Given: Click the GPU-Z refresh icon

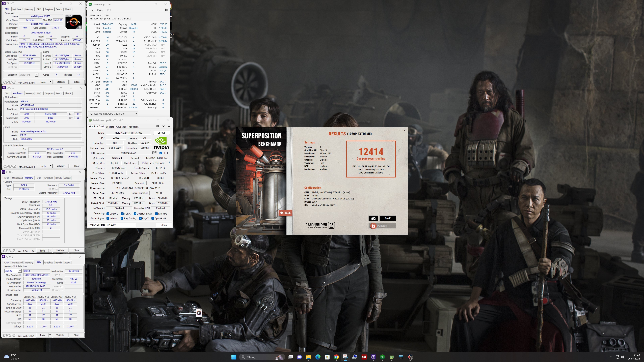Looking at the screenshot, I should pyautogui.click(x=164, y=126).
